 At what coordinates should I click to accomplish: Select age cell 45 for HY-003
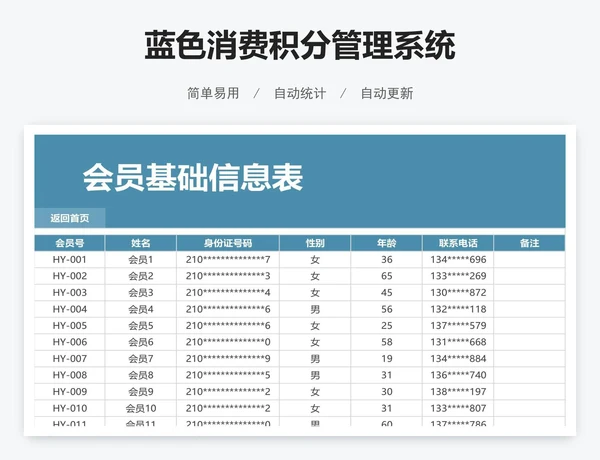click(x=386, y=292)
